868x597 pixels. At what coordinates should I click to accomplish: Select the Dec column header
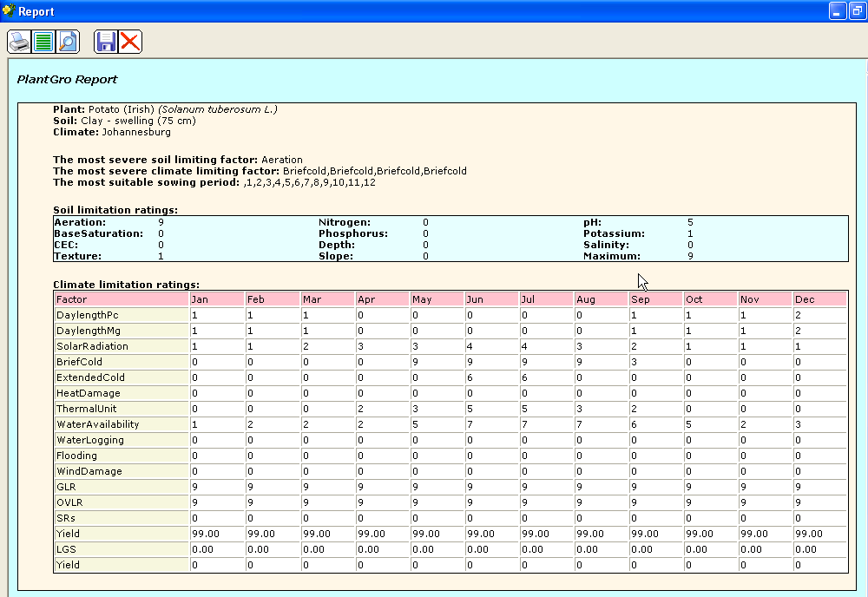point(819,299)
